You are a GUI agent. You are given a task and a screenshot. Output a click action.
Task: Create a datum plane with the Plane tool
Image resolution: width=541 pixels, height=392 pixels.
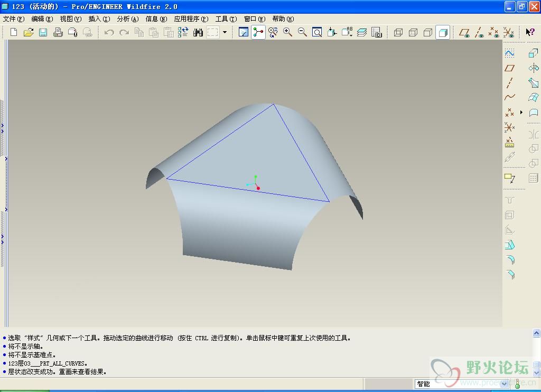(x=510, y=68)
